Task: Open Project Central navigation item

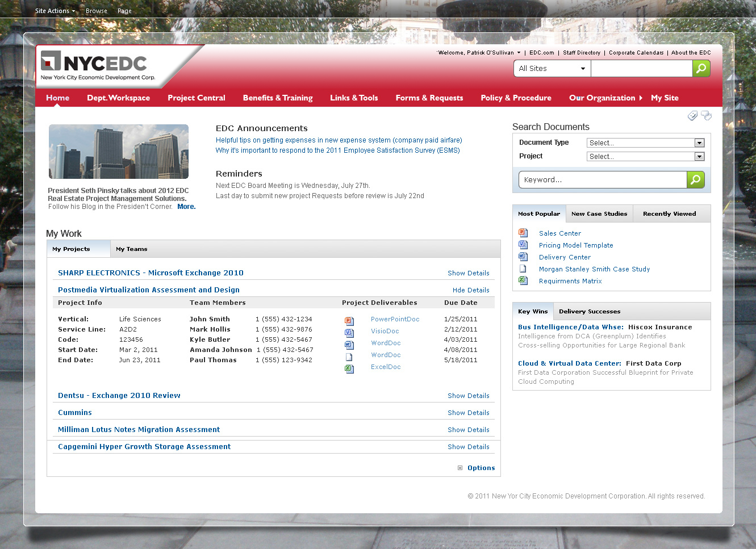Action: coord(197,98)
